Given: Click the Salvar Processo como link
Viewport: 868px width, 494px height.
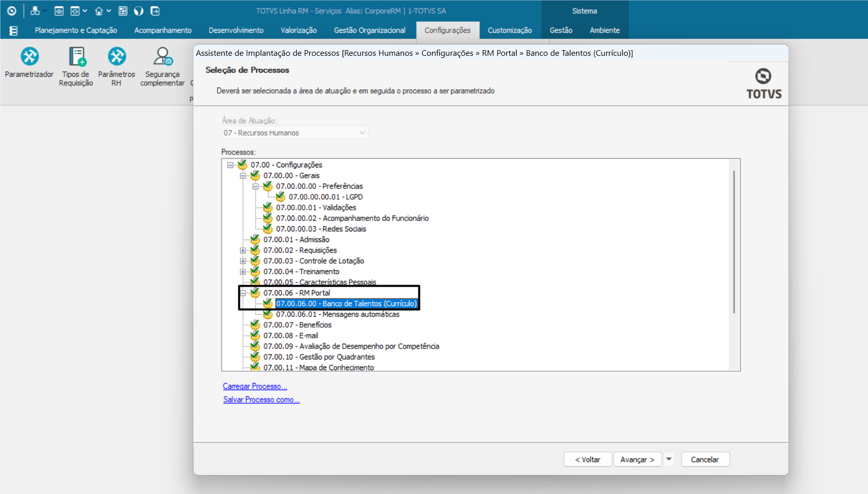Looking at the screenshot, I should (261, 399).
